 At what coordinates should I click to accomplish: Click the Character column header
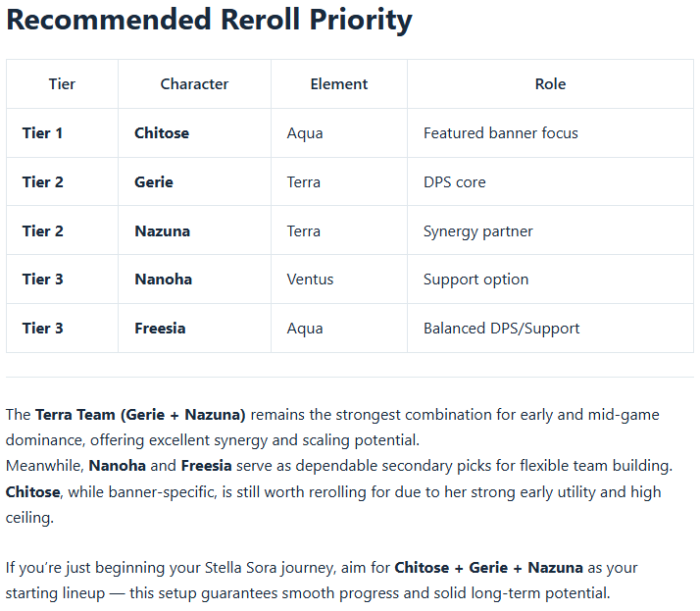(x=194, y=84)
